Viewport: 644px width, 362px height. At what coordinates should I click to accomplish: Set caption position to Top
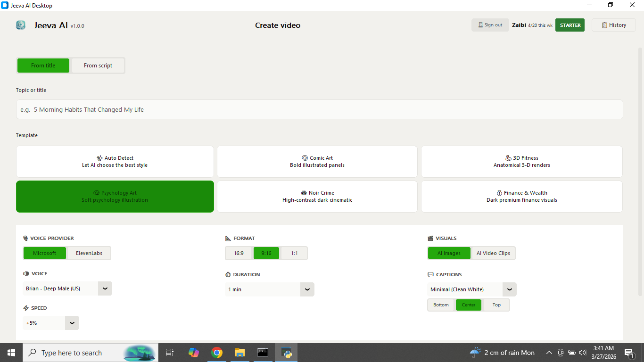pyautogui.click(x=496, y=305)
